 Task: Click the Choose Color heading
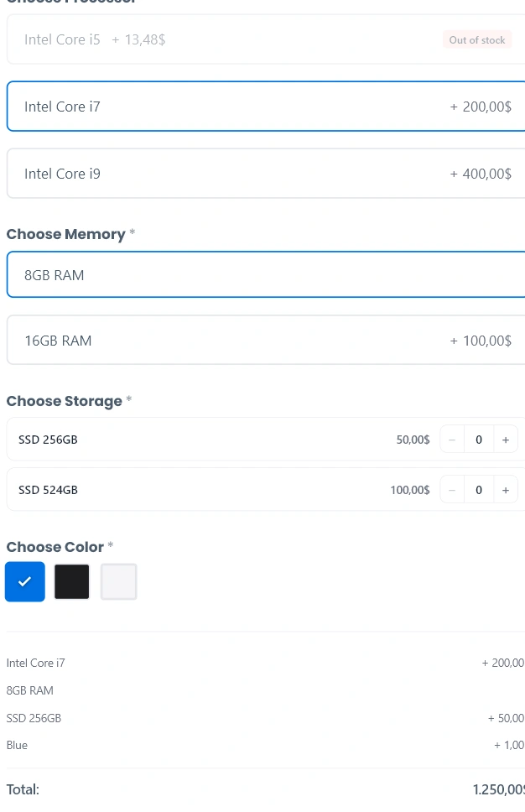tap(55, 547)
